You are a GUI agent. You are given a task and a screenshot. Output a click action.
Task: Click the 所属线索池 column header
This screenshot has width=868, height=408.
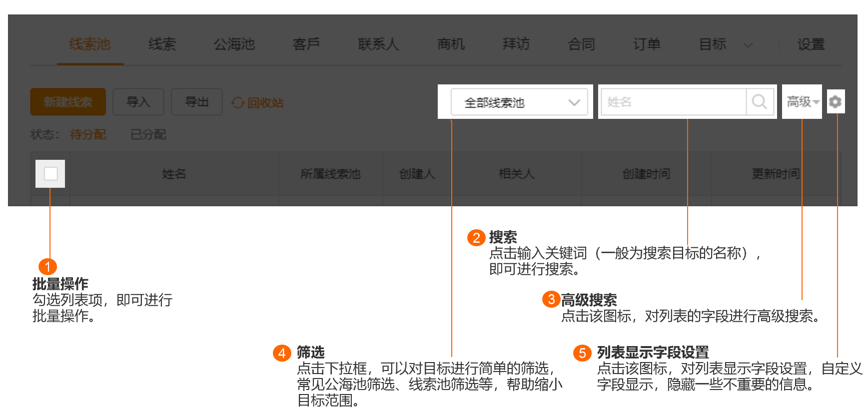point(330,174)
